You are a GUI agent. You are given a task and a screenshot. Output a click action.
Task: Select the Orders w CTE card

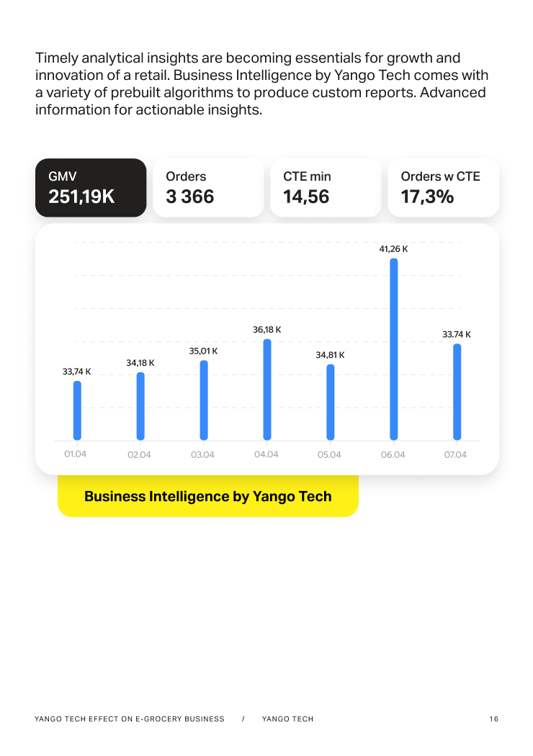click(443, 188)
